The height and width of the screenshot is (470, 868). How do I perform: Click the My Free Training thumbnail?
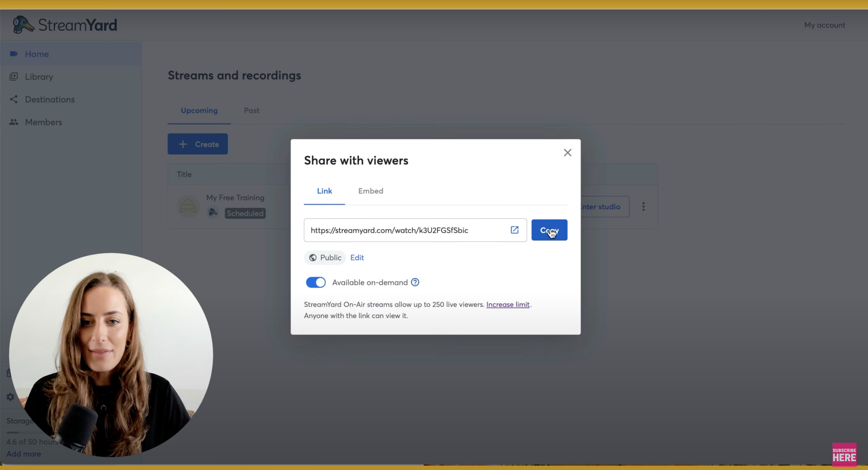188,206
